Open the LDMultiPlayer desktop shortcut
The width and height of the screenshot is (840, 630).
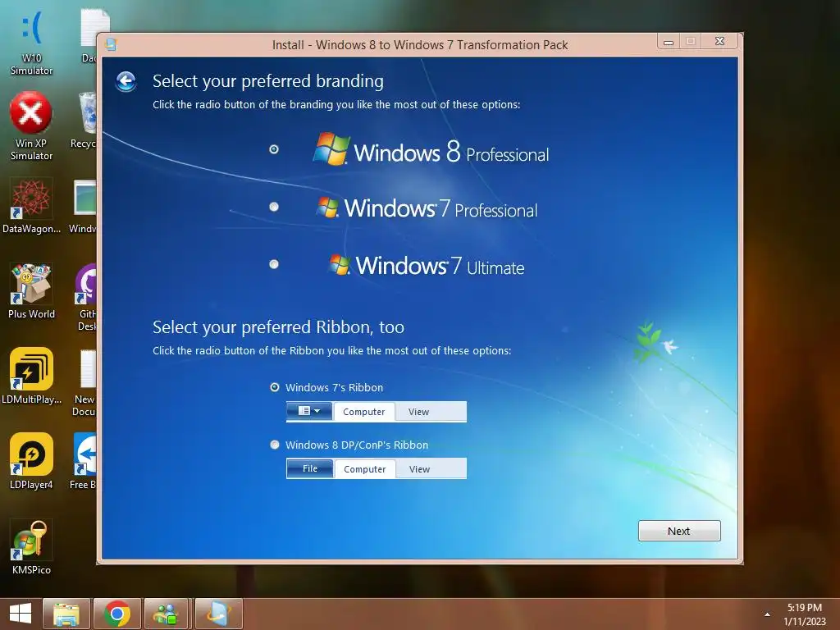point(31,376)
